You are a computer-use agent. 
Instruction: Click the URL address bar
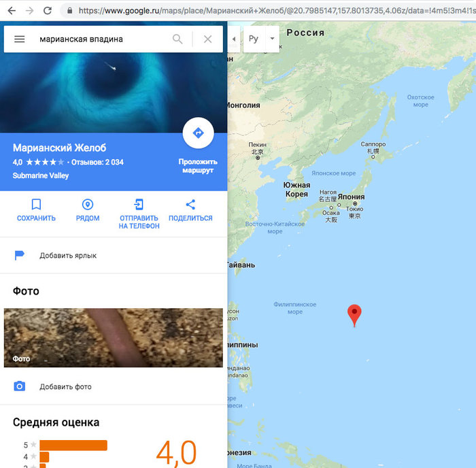click(272, 11)
